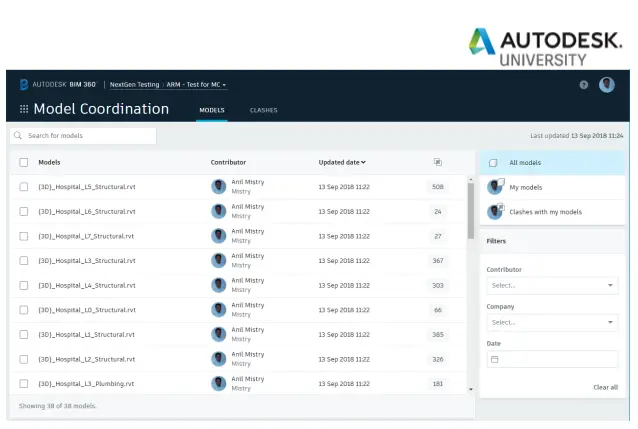The width and height of the screenshot is (638, 429).
Task: Expand the Company filter dropdown
Action: coord(552,322)
